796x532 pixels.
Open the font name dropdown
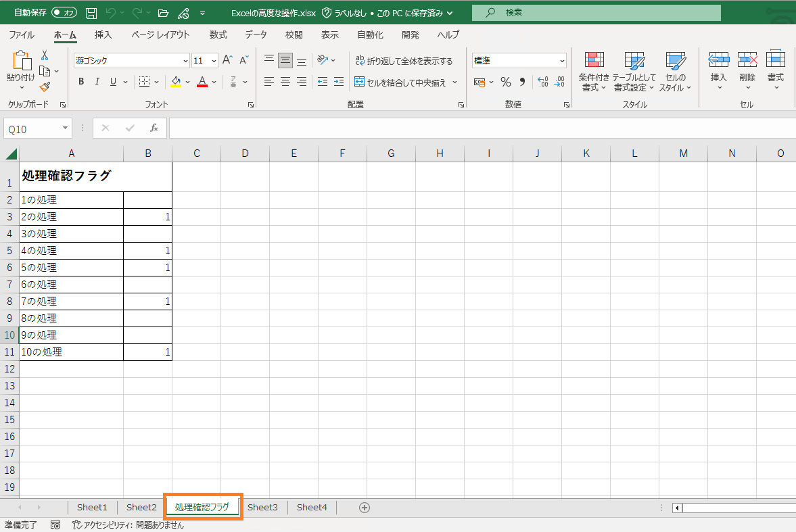click(185, 61)
